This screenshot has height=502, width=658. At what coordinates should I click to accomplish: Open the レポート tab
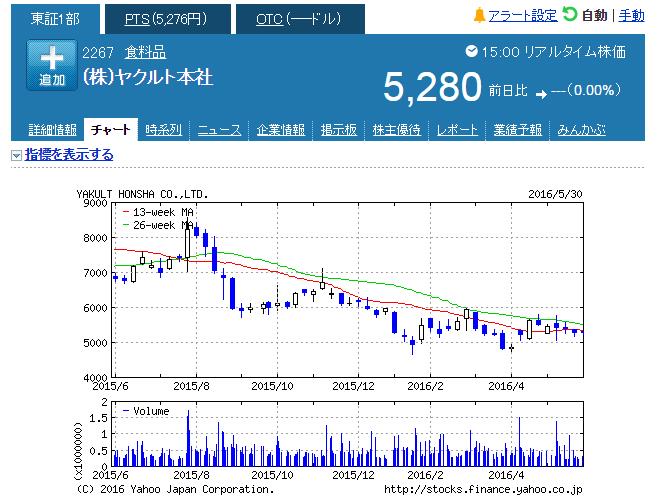(x=457, y=130)
